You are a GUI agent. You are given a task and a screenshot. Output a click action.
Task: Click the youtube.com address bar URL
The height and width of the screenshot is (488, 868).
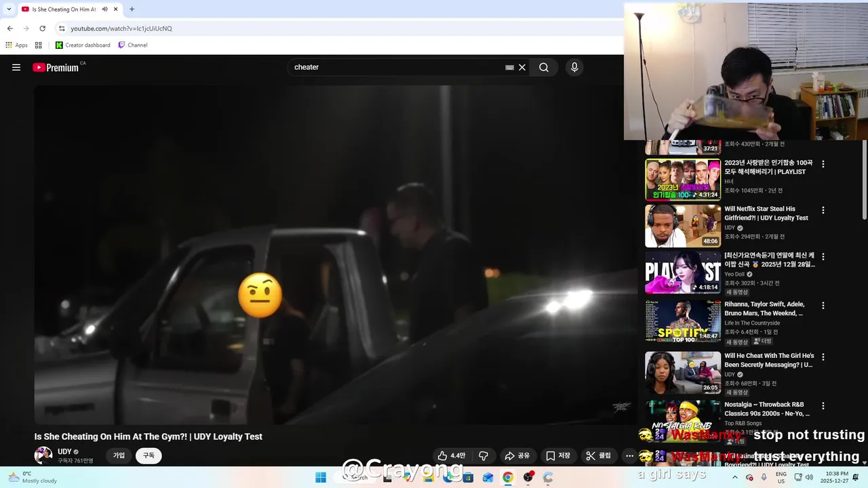coord(121,28)
